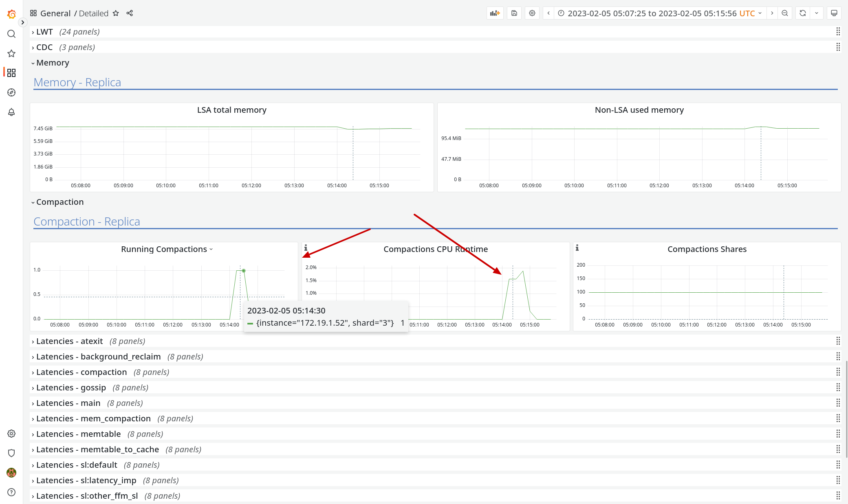
Task: Open the Configuration gear in sidebar
Action: coord(11,434)
